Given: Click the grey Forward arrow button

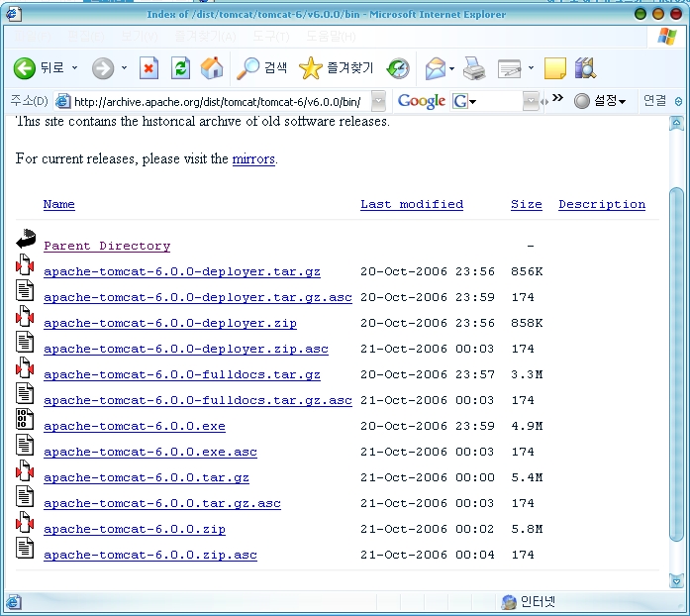Looking at the screenshot, I should [103, 68].
